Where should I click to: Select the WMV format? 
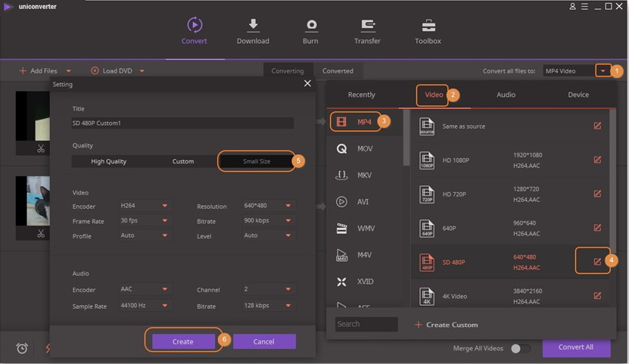pyautogui.click(x=365, y=228)
